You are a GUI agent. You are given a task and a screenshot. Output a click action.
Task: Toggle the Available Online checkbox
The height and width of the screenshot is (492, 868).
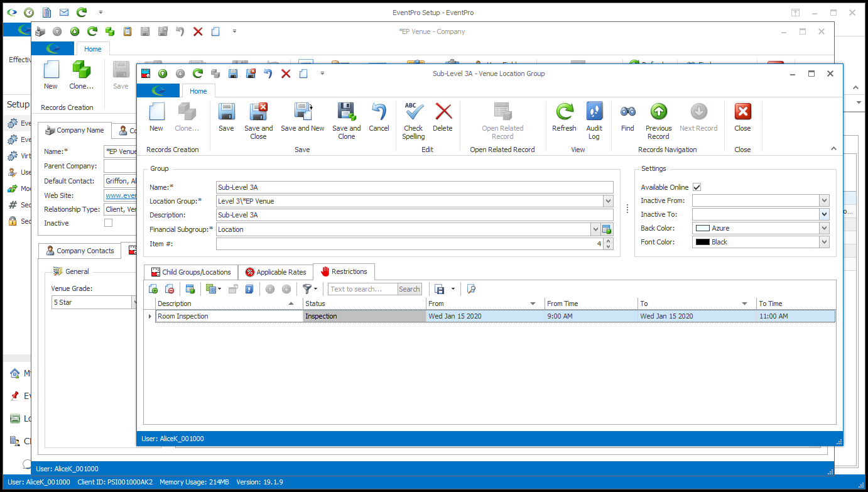click(x=697, y=187)
